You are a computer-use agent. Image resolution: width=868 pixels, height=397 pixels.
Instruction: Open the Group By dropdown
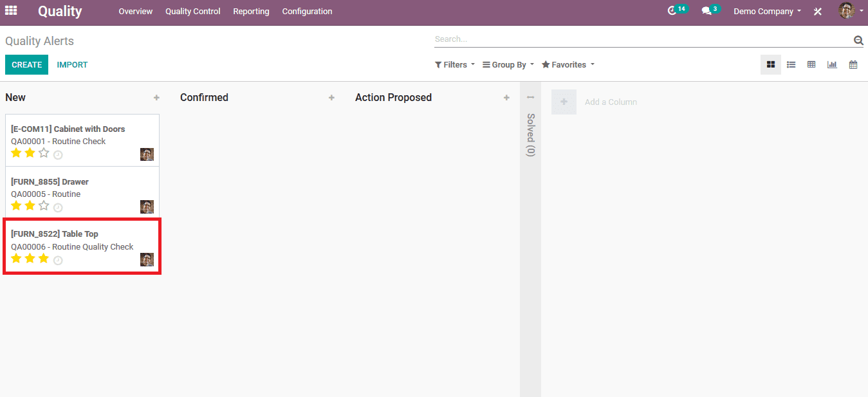pyautogui.click(x=508, y=65)
